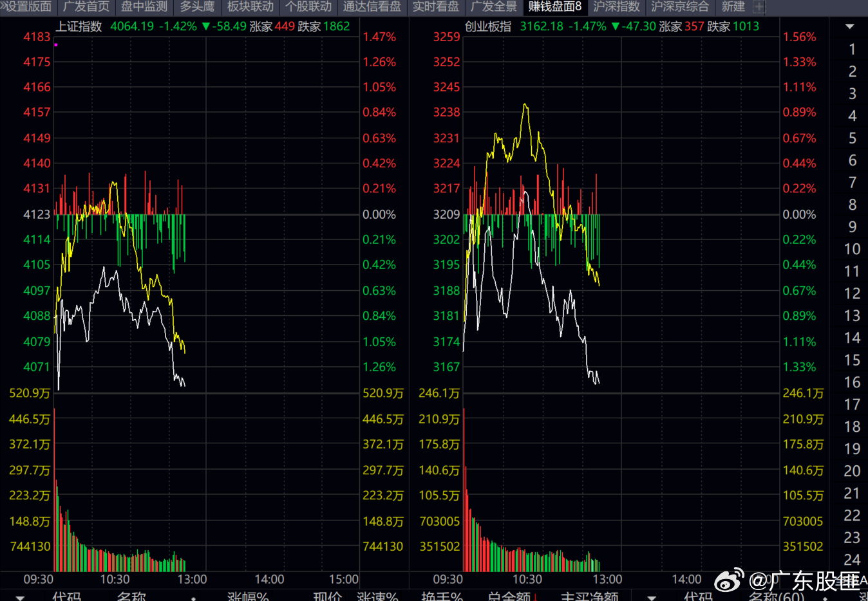This screenshot has width=868, height=601.
Task: Click the 15:00 time axis label
Action: coord(344,579)
